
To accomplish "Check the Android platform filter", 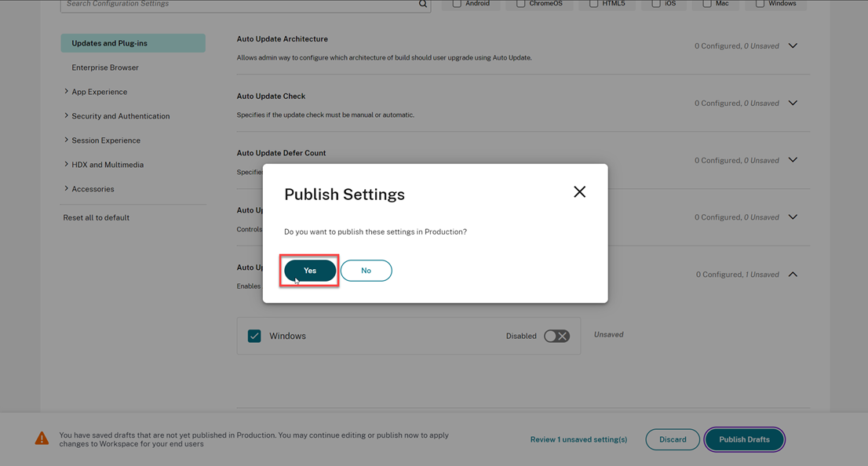I will (x=457, y=4).
